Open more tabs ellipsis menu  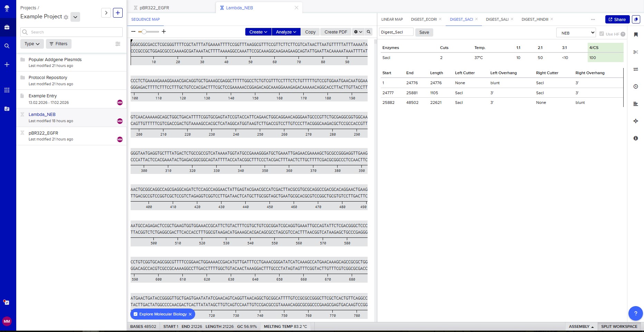pos(593,20)
